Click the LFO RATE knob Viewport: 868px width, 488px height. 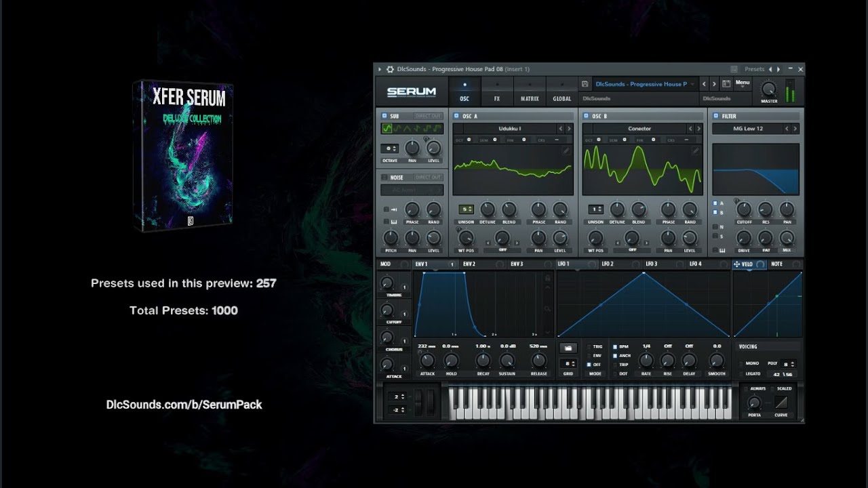[646, 360]
